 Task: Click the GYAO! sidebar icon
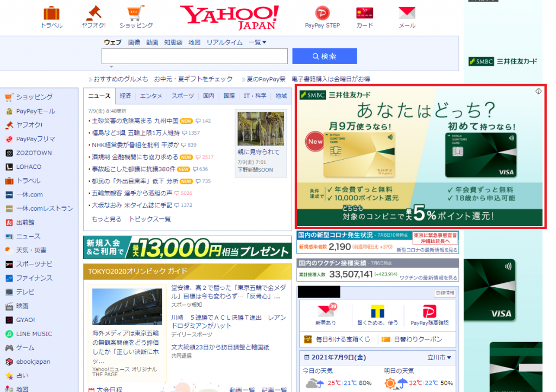click(9, 320)
